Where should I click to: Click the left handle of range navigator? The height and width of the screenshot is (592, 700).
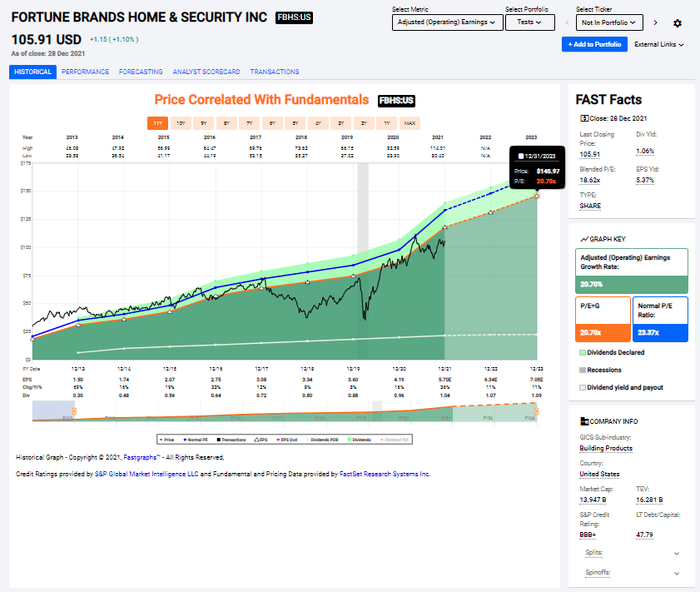[x=75, y=411]
